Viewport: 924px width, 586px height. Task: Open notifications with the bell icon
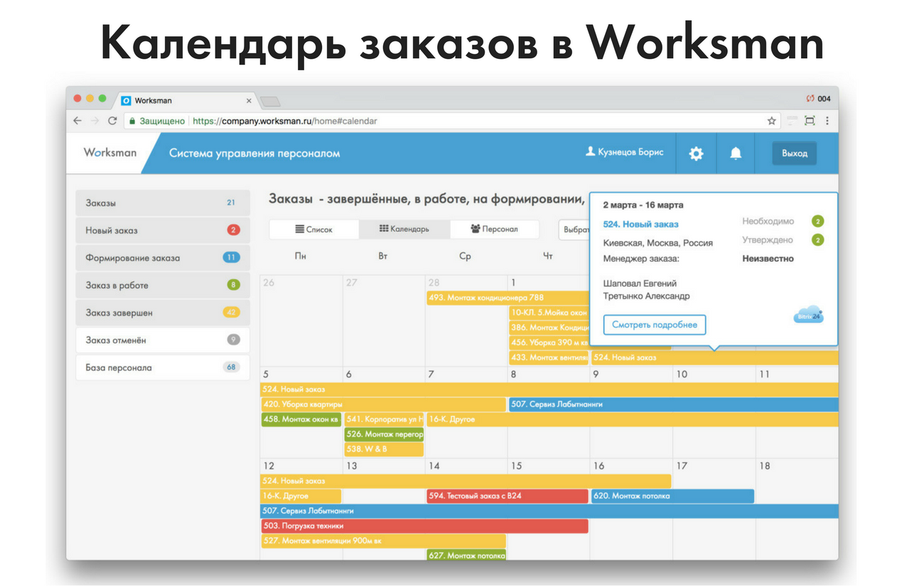coord(736,153)
